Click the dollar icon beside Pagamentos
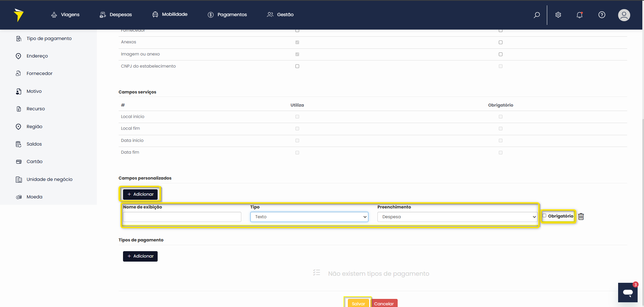This screenshot has width=644, height=307. [211, 15]
